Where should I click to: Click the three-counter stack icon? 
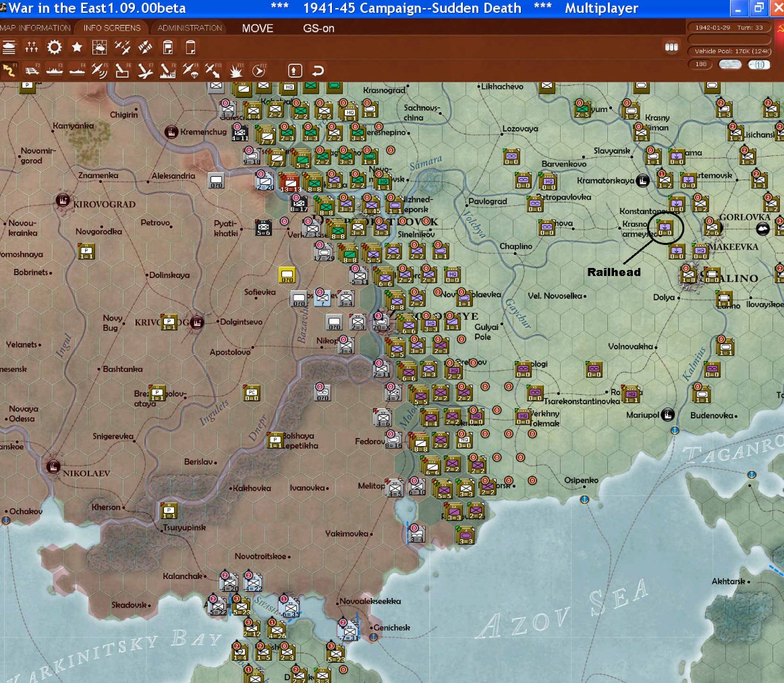(x=671, y=47)
